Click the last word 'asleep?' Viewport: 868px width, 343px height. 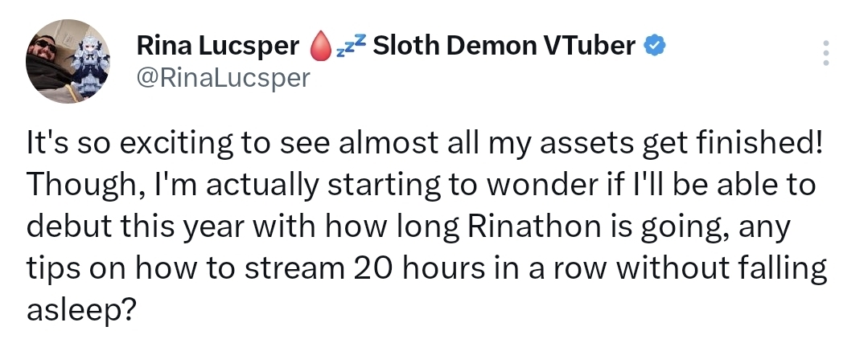point(79,306)
